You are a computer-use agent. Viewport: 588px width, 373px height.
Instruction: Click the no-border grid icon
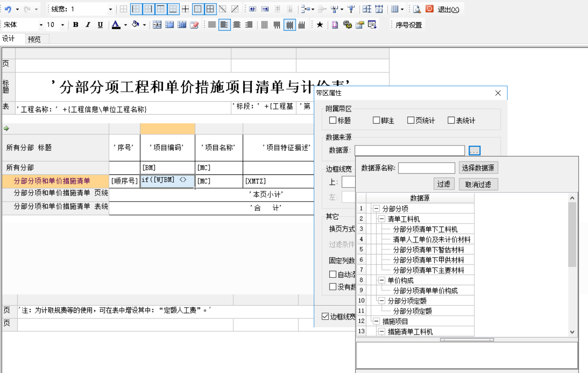124,9
